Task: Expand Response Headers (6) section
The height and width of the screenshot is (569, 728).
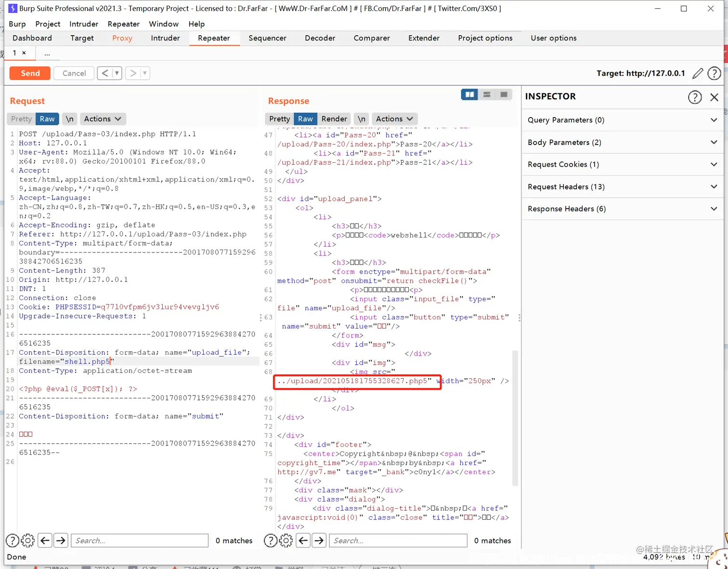Action: tap(622, 209)
